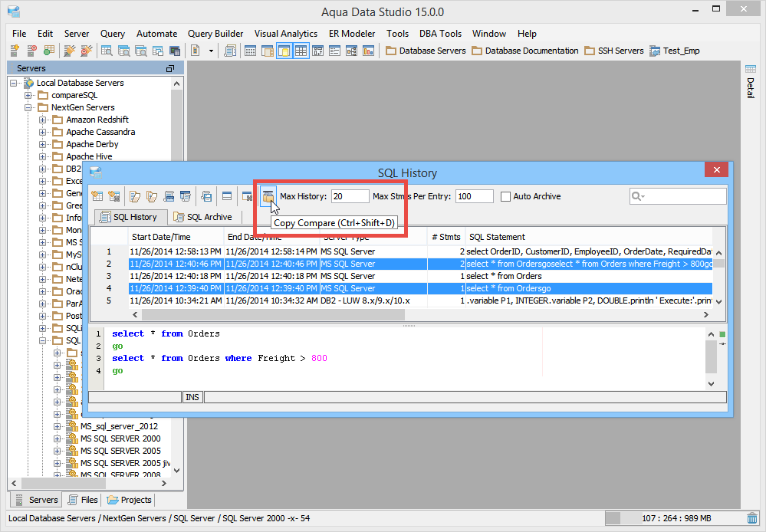The height and width of the screenshot is (532, 766).
Task: Click the SQL History search box
Action: point(678,196)
